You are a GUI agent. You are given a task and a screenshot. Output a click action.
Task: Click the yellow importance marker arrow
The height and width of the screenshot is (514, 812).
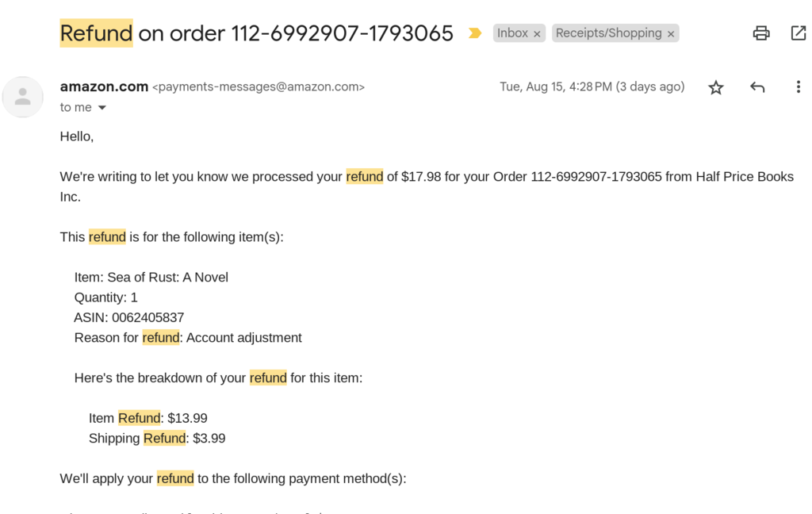coord(475,33)
